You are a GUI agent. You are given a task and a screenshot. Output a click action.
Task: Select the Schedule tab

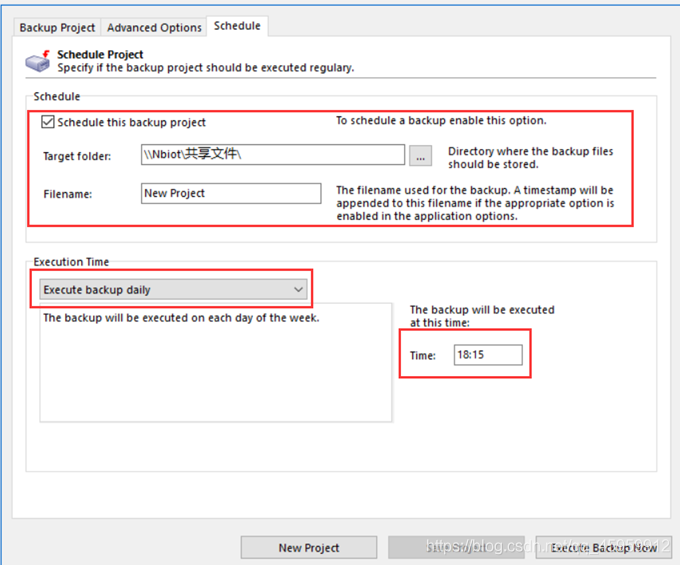tap(237, 26)
